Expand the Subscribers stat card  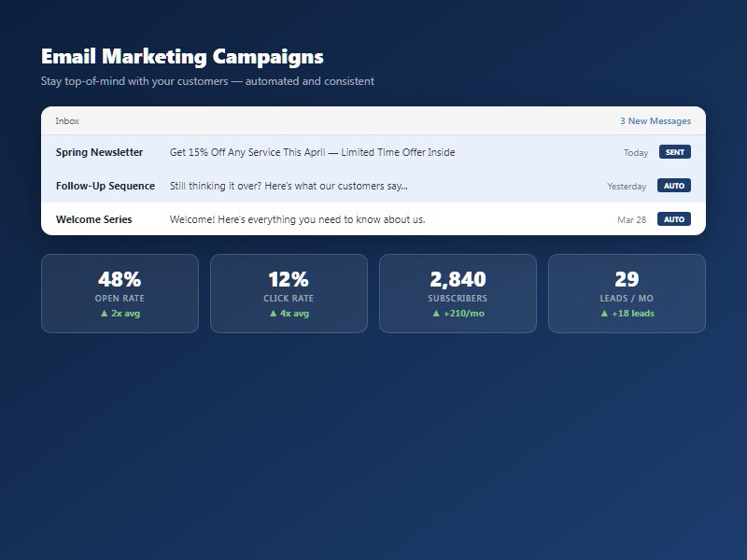coord(457,292)
